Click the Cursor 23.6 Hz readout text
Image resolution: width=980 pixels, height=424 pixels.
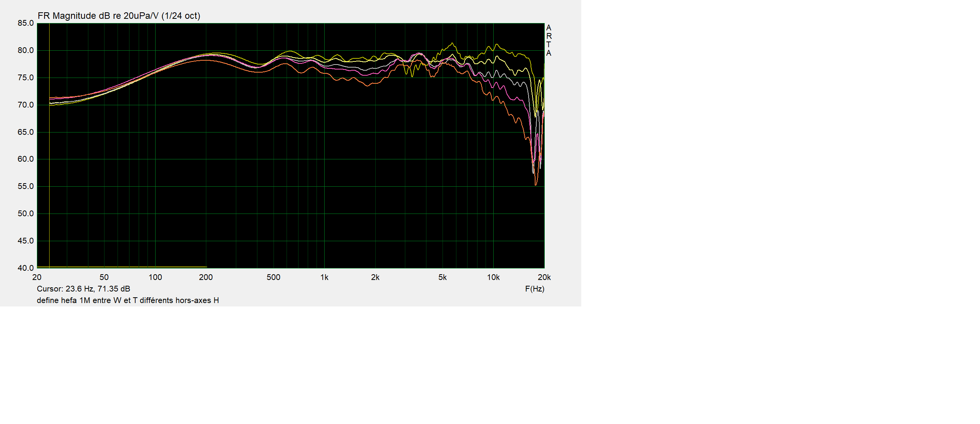[83, 289]
